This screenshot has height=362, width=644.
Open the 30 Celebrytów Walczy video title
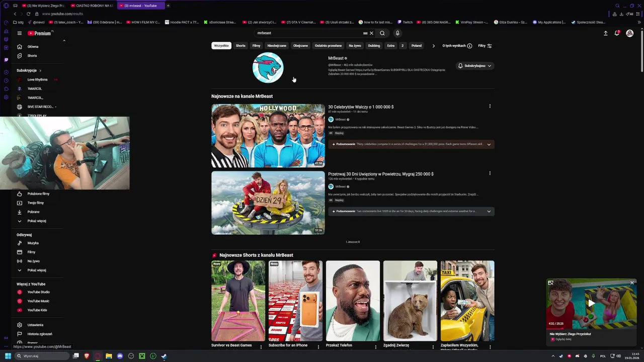click(361, 107)
